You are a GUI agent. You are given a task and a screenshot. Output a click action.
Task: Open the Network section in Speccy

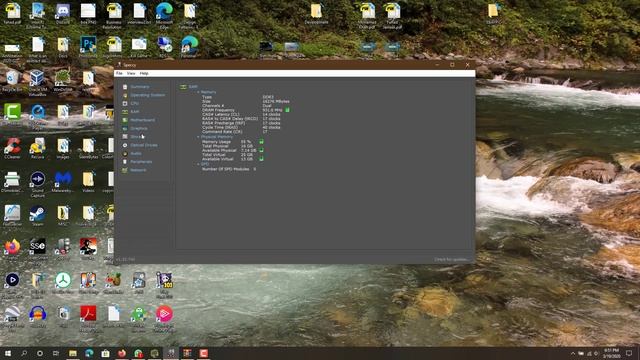coord(138,170)
